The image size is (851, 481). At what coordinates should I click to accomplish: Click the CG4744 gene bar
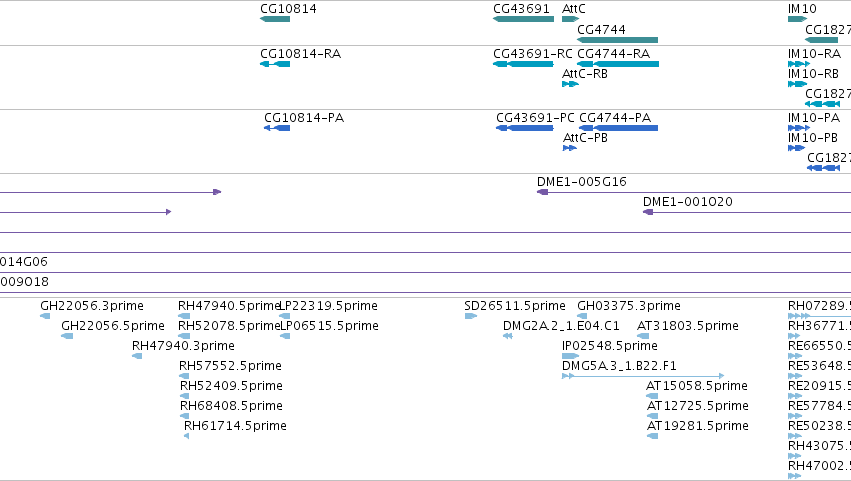[618, 40]
